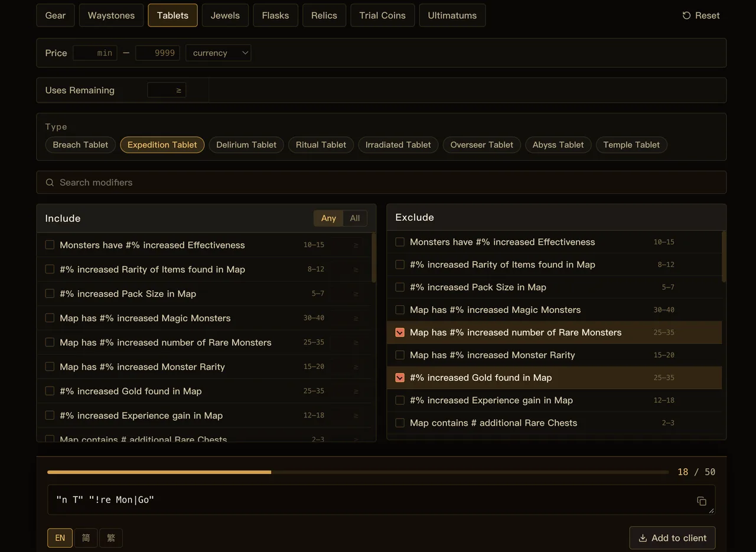756x552 pixels.
Task: Click the magnifier icon in Search modifiers
Action: (50, 182)
